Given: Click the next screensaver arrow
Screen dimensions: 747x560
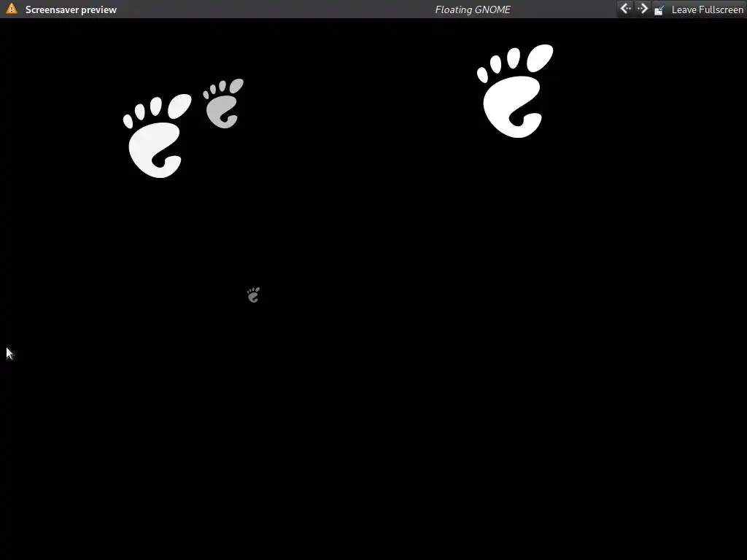Looking at the screenshot, I should click(x=642, y=9).
